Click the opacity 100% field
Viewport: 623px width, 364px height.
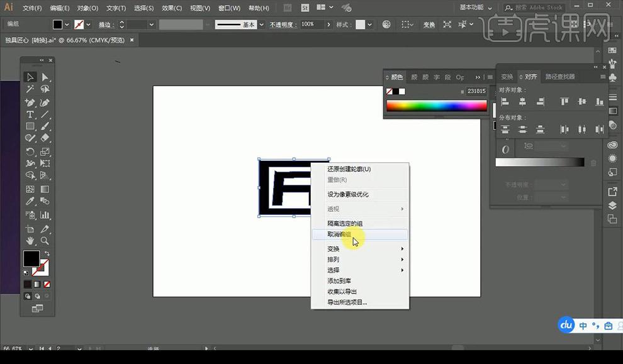pos(312,25)
